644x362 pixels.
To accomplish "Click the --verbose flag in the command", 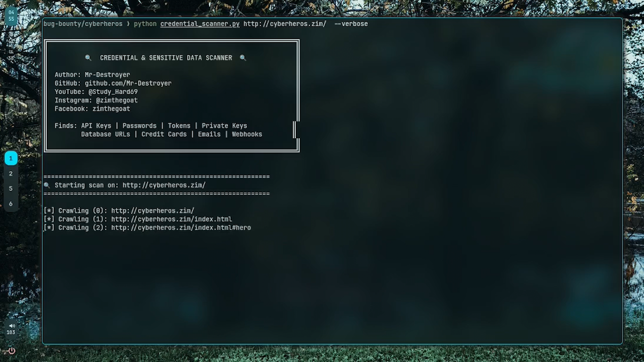I will (x=351, y=24).
